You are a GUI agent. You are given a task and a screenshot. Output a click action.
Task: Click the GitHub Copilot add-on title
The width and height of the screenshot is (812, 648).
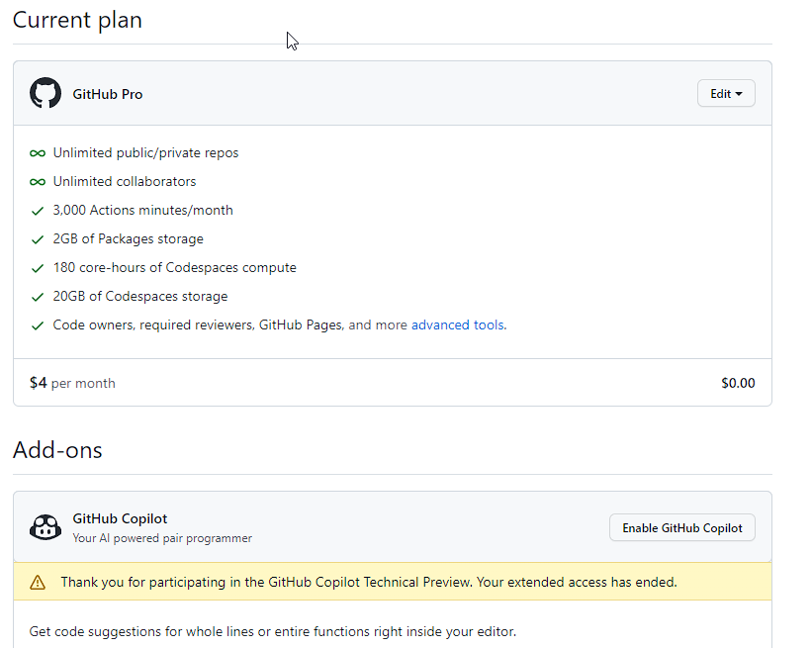tap(120, 518)
